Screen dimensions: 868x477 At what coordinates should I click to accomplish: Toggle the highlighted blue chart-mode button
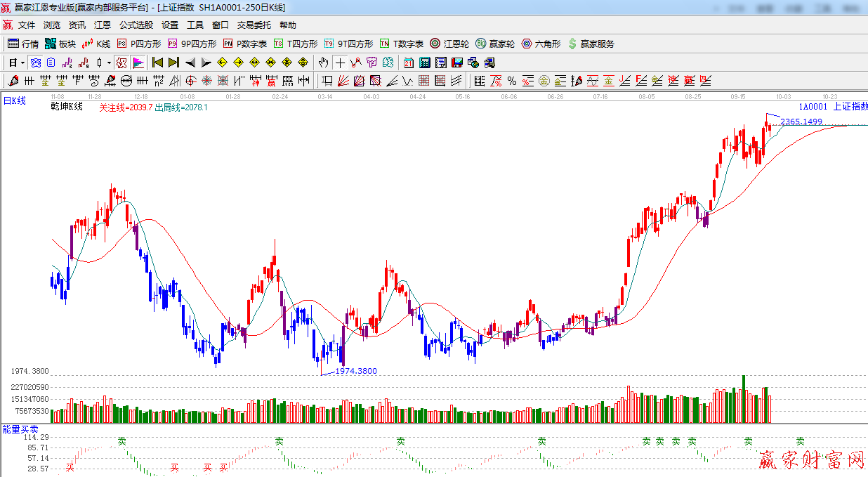click(x=35, y=63)
